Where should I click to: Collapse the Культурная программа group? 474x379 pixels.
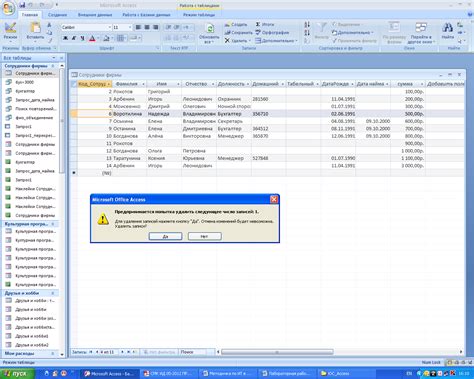(x=53, y=224)
